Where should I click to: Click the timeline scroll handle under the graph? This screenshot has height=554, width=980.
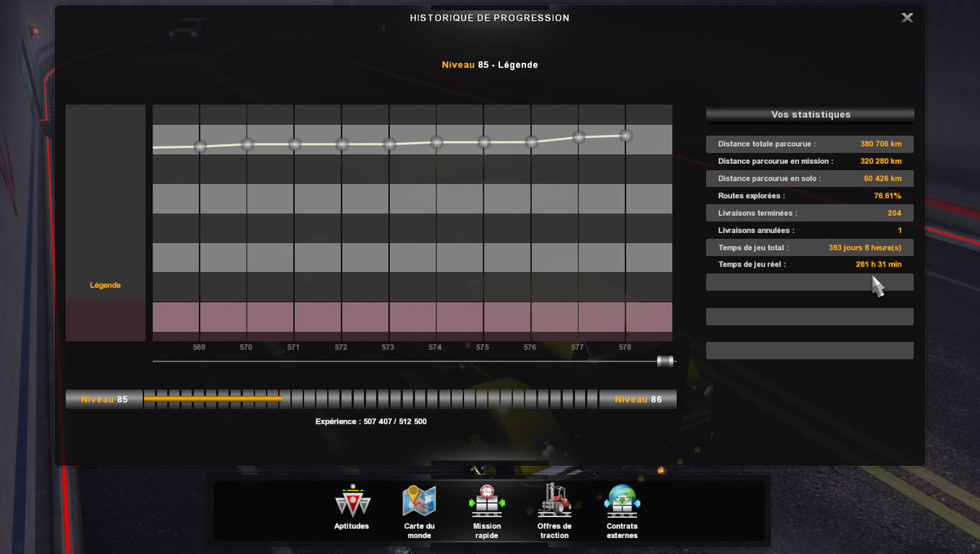[665, 361]
